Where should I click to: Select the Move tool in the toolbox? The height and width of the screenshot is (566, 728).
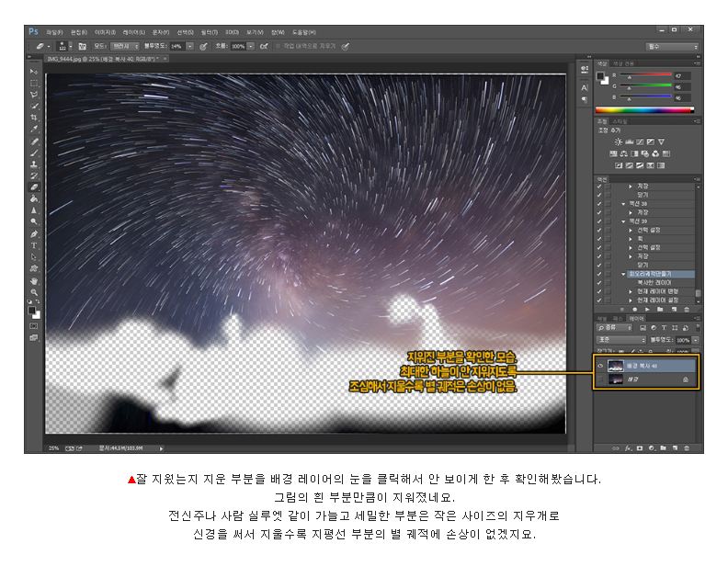[34, 72]
